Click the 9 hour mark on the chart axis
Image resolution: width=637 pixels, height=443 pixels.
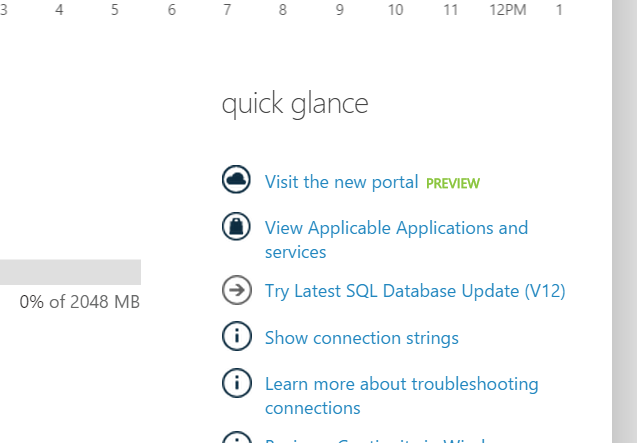(340, 10)
